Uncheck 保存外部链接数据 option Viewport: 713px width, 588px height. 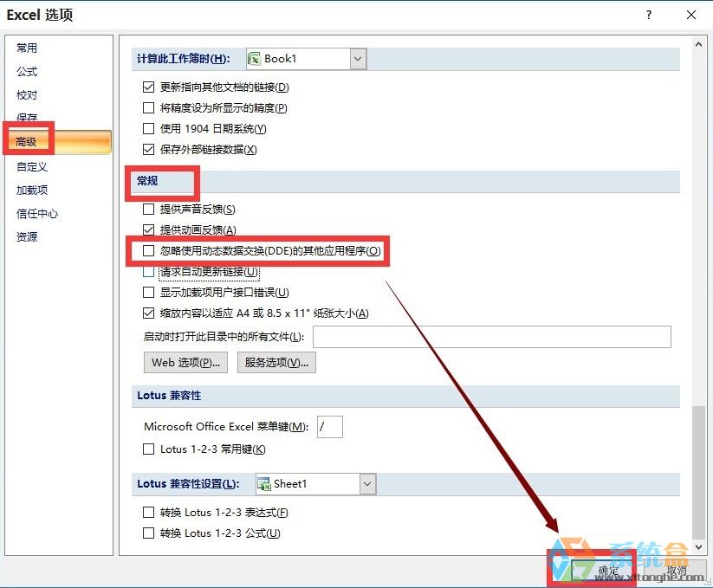pos(148,149)
